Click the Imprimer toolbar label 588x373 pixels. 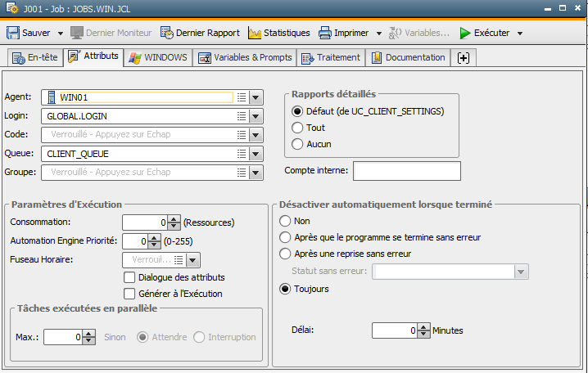click(351, 33)
